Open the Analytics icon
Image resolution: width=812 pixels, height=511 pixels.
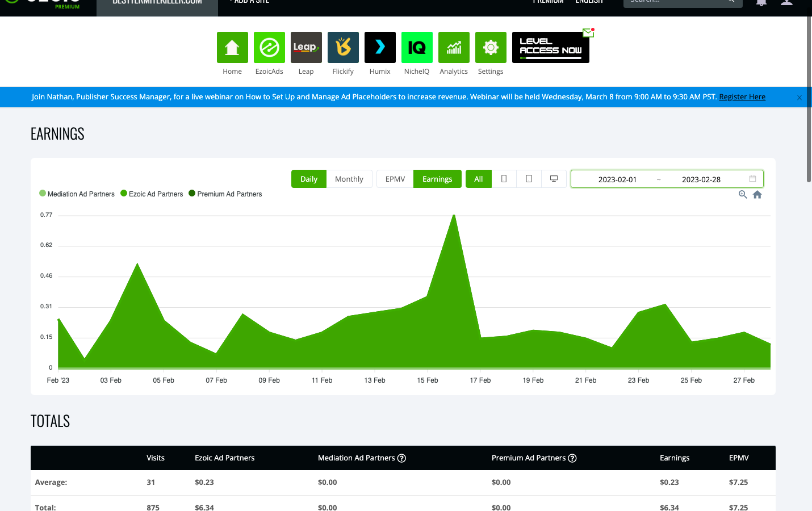coord(454,47)
